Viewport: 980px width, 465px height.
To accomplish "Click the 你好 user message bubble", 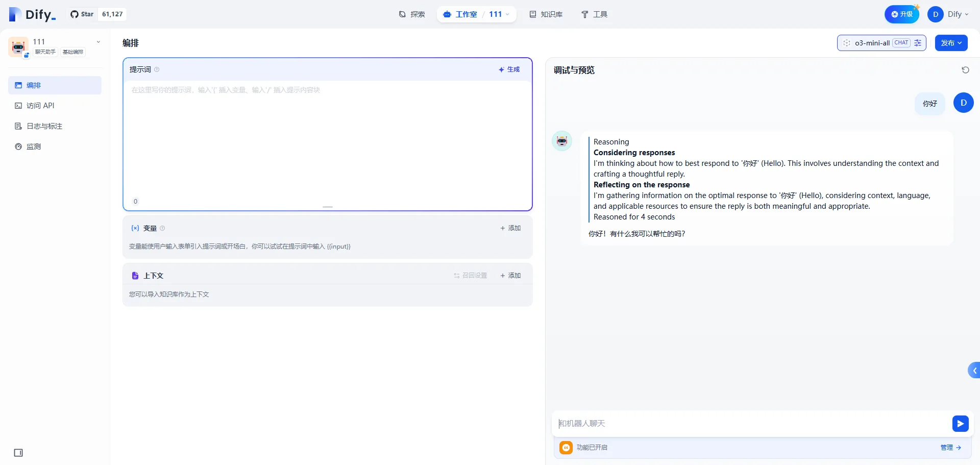I will coord(930,104).
